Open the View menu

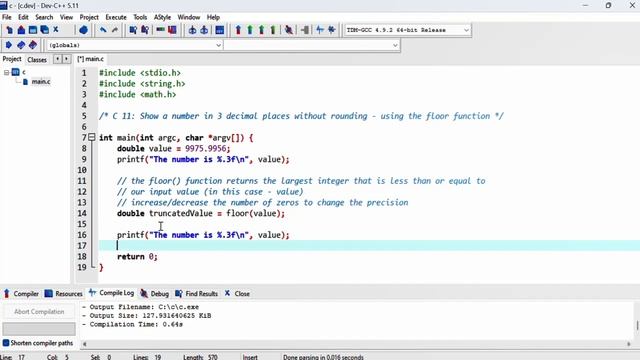(x=66, y=17)
